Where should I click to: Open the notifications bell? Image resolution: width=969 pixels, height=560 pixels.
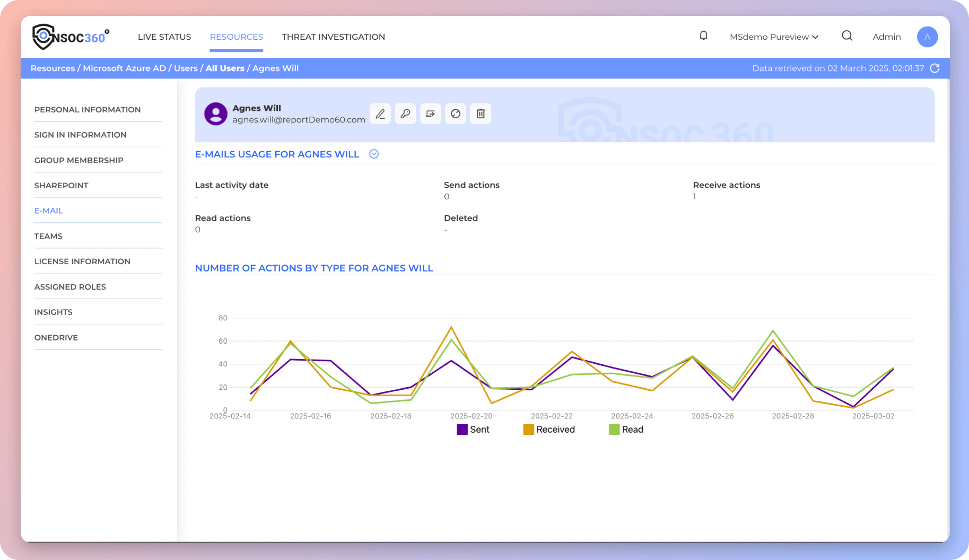(703, 36)
